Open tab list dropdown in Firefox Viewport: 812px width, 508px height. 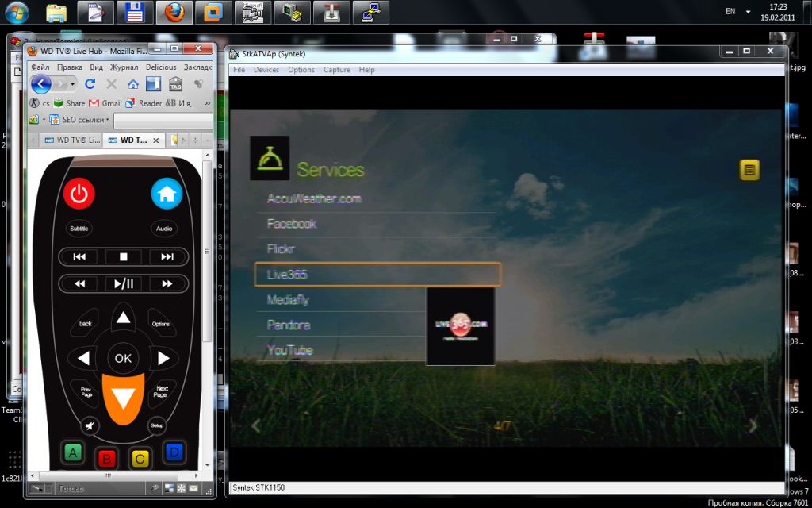(x=208, y=140)
